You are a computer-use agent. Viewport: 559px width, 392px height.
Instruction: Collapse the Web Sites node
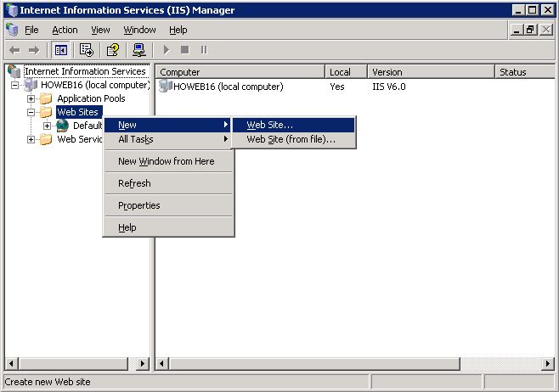coord(31,112)
